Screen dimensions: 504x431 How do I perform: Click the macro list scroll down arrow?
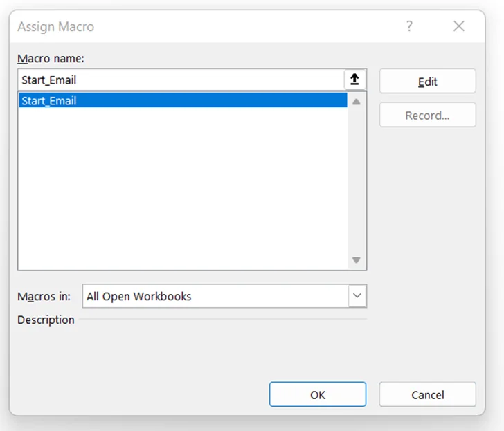pyautogui.click(x=357, y=260)
